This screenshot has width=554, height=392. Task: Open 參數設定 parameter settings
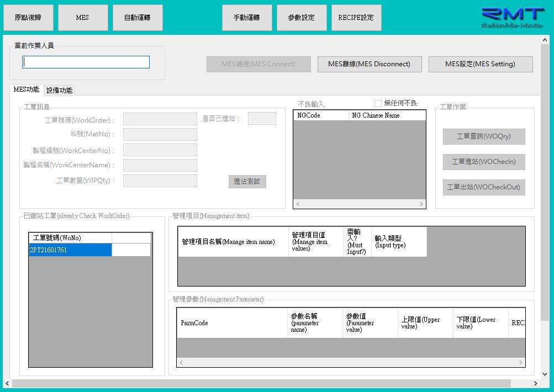point(302,18)
